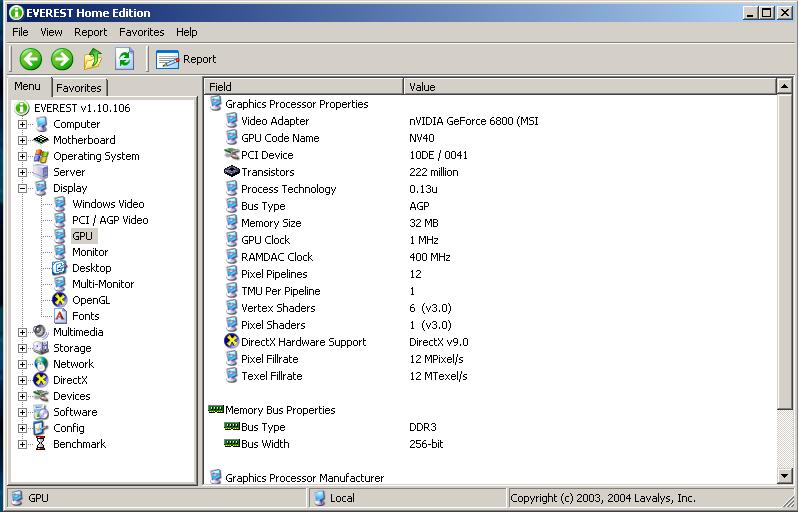The width and height of the screenshot is (799, 512).
Task: Expand the Multimedia tree node
Action: pos(22,332)
